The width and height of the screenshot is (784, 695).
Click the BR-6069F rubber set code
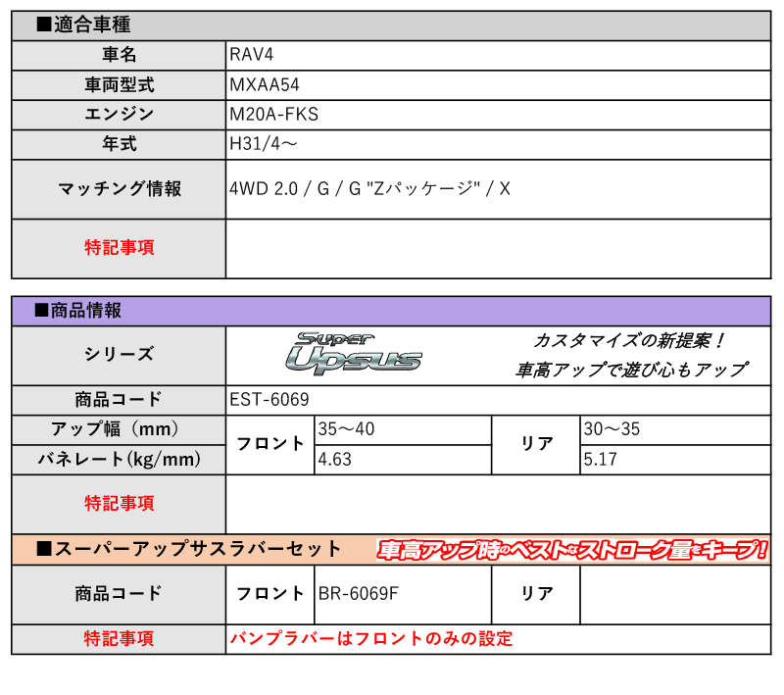pyautogui.click(x=359, y=593)
